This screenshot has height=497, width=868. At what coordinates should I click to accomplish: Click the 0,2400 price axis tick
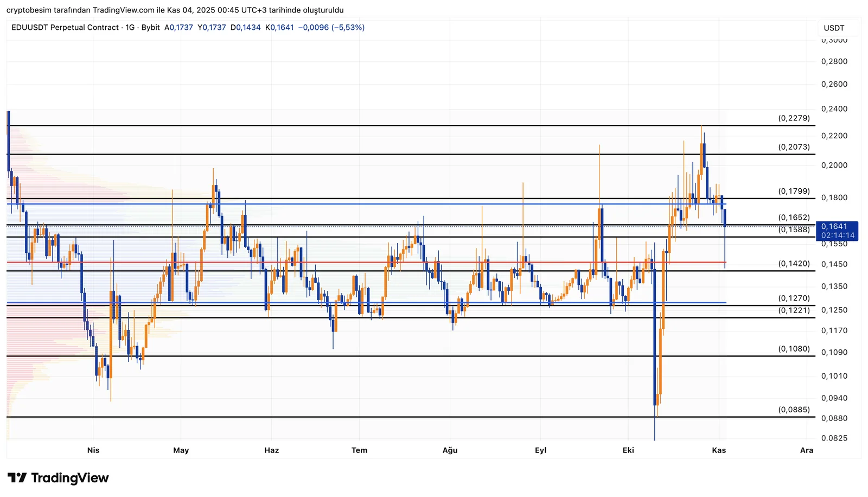coord(834,109)
